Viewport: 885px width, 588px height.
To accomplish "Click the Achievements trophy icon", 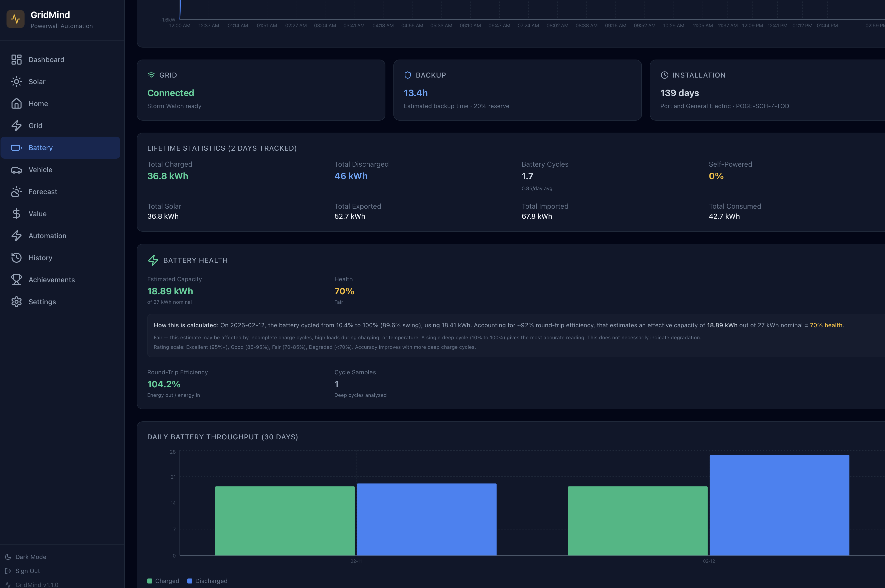I will pyautogui.click(x=16, y=280).
